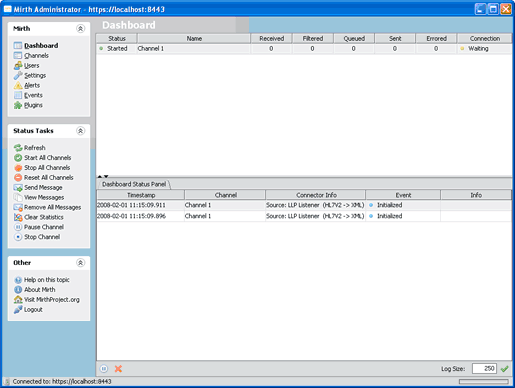Click the Filtered column header
Screen dimensions: 515x388
click(313, 39)
